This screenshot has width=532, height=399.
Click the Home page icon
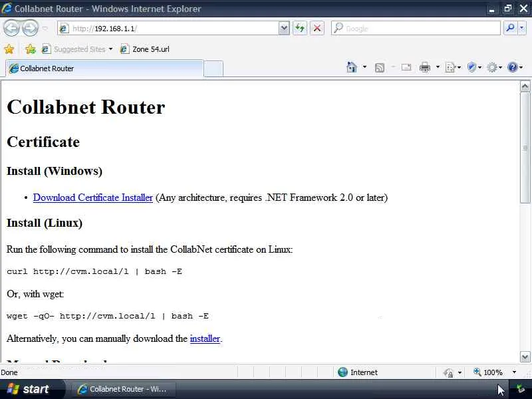(352, 67)
